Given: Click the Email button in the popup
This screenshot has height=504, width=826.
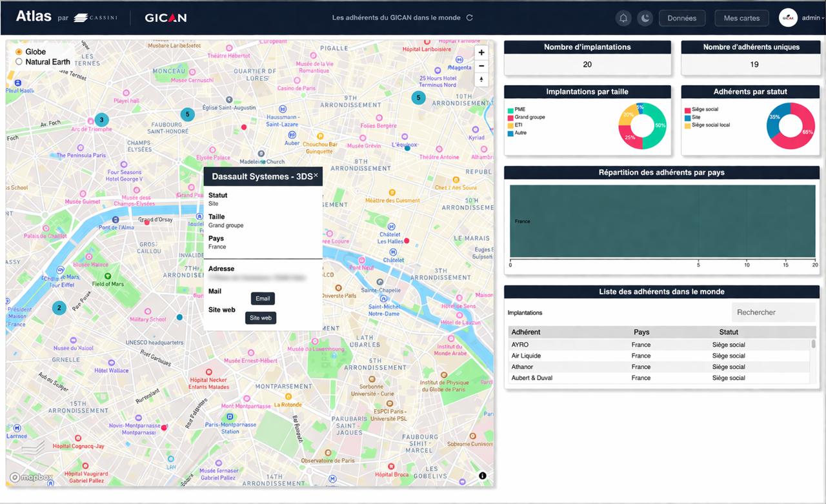Looking at the screenshot, I should click(x=263, y=299).
